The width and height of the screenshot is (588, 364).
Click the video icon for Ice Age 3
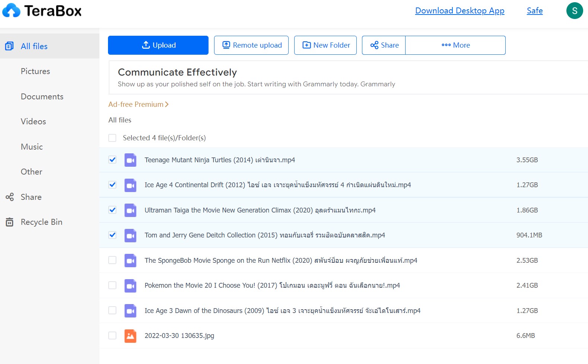pos(130,311)
